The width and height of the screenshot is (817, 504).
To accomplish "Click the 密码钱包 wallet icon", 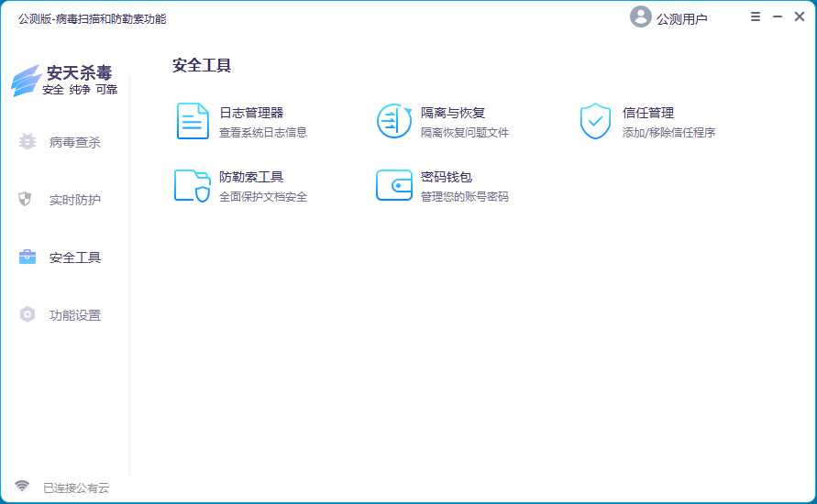I will pyautogui.click(x=394, y=185).
